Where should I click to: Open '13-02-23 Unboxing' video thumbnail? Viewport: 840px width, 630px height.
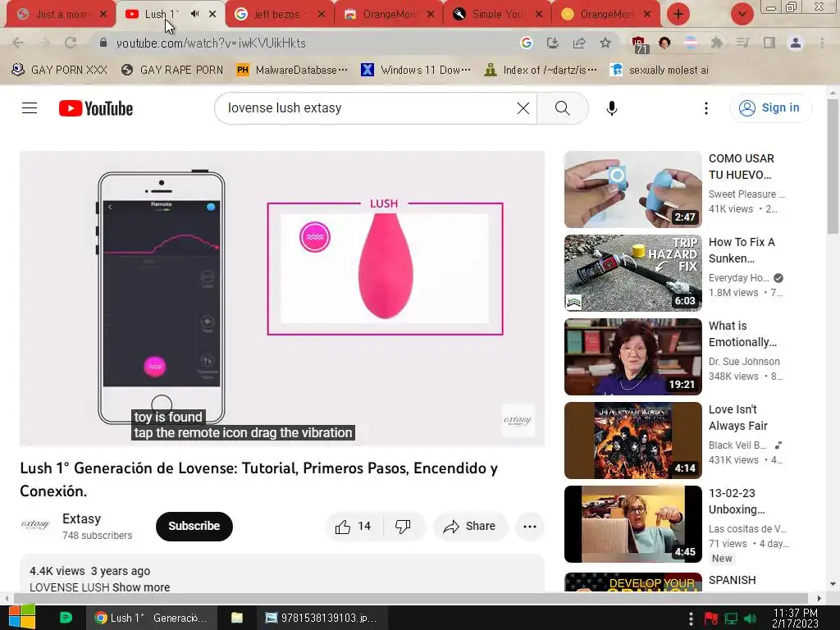point(632,524)
